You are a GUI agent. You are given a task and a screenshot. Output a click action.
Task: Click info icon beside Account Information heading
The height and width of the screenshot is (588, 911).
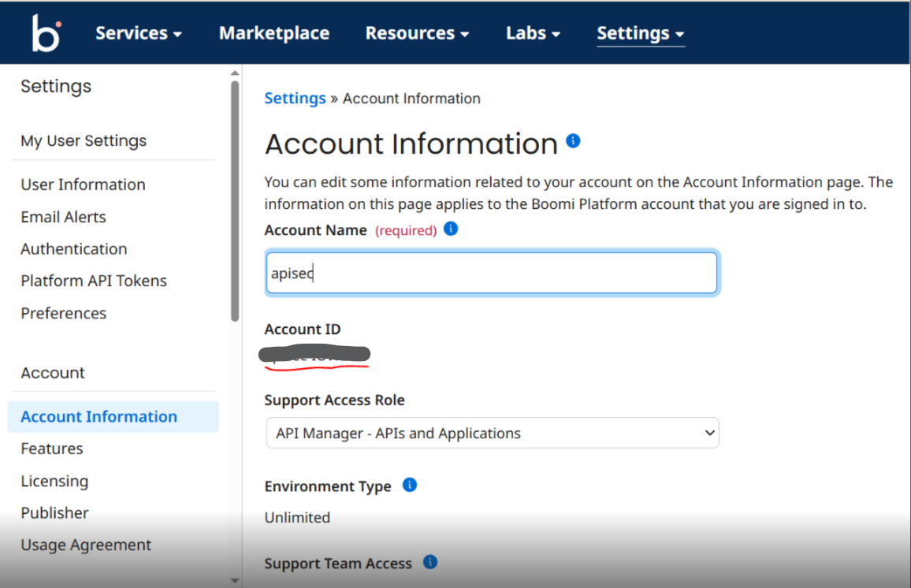click(574, 141)
